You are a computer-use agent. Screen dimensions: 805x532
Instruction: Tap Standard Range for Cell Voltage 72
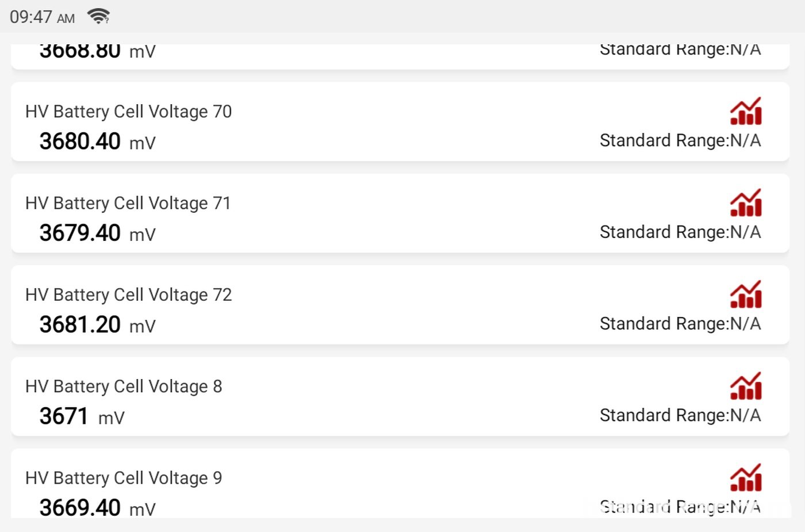coord(680,324)
